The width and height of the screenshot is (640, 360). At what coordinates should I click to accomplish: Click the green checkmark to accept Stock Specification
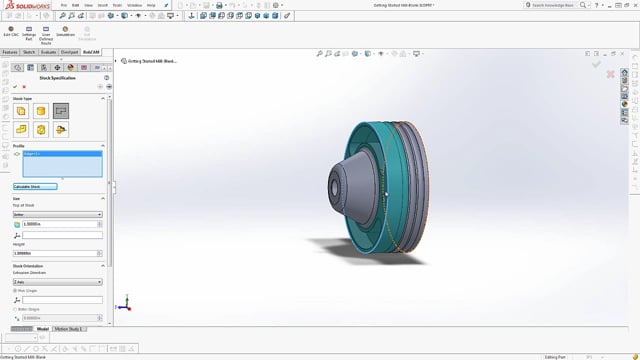(15, 87)
